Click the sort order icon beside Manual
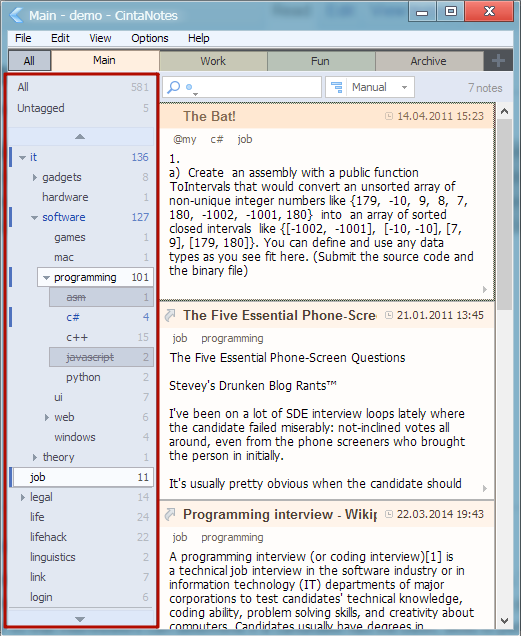521x636 pixels. click(336, 87)
